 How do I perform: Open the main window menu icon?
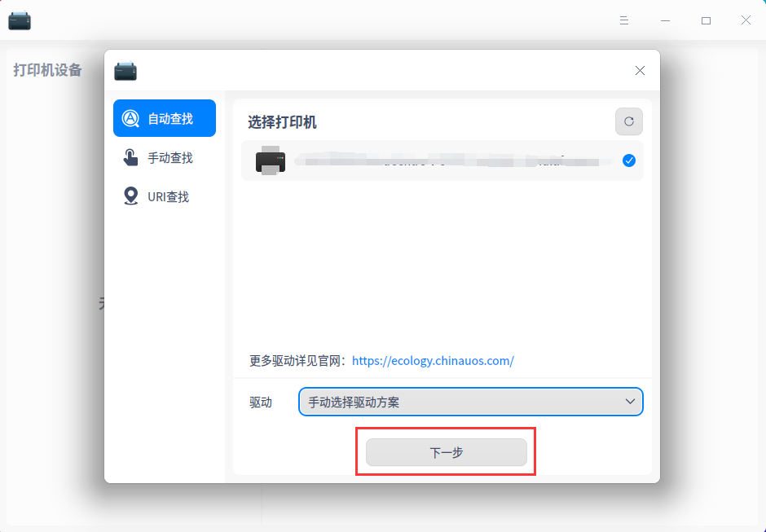[624, 20]
